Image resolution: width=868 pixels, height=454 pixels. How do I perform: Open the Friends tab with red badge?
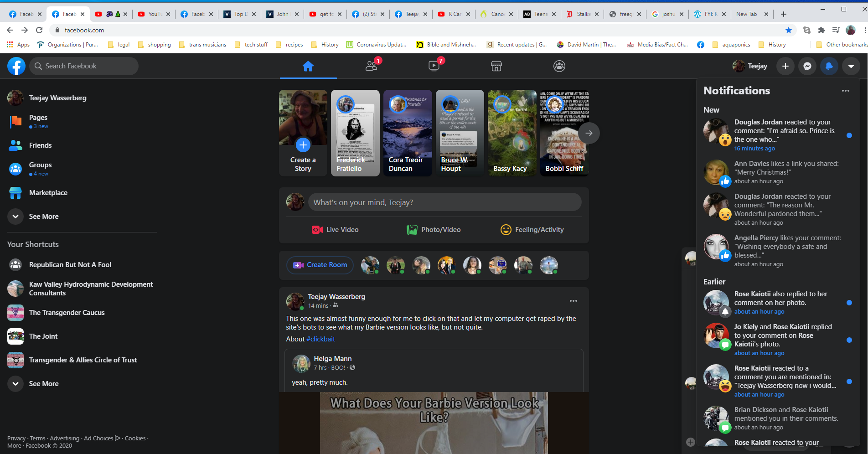point(372,66)
